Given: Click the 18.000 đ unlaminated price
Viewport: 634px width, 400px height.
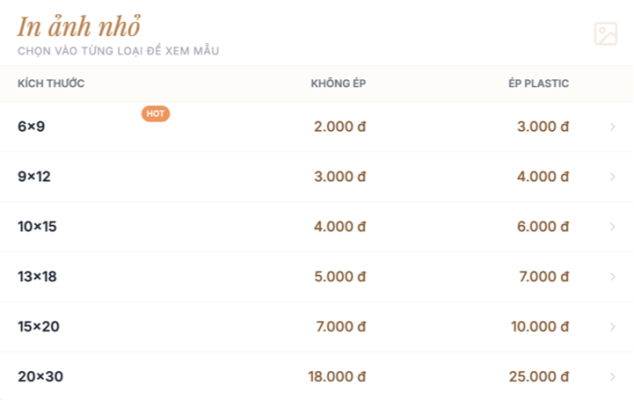Looking at the screenshot, I should [x=336, y=377].
